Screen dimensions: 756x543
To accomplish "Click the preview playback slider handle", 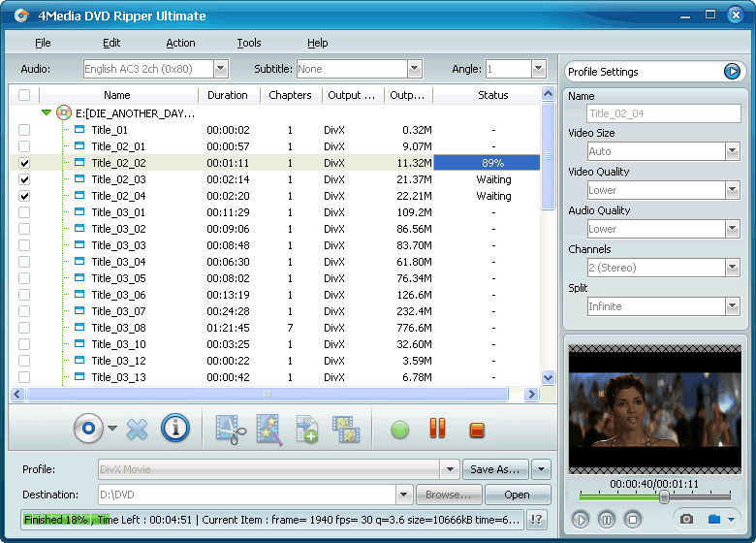I will tap(664, 496).
